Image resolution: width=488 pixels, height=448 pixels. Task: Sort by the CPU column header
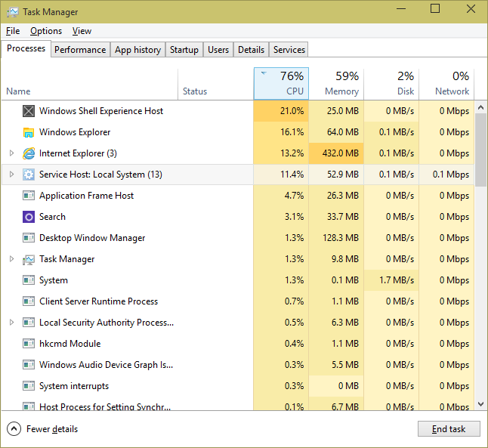click(281, 84)
